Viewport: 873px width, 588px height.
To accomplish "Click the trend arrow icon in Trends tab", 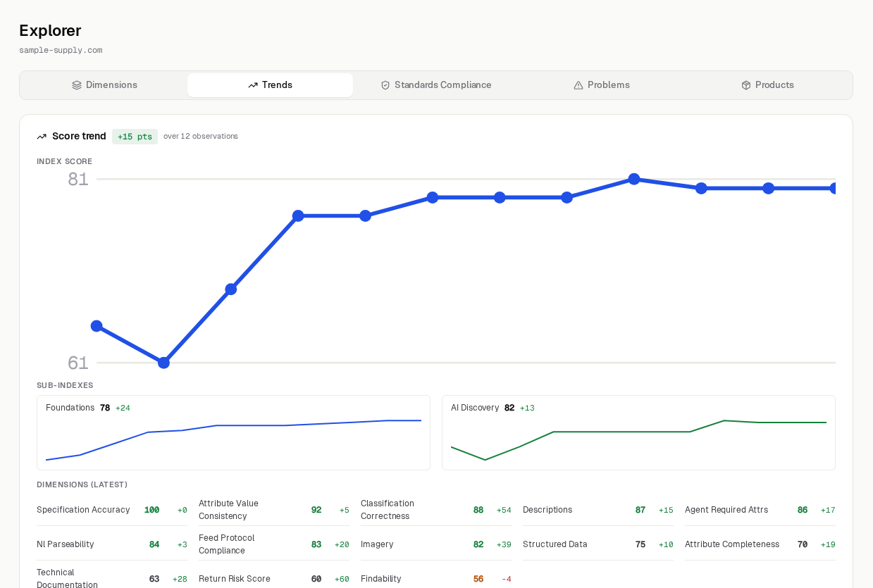I will [x=253, y=85].
